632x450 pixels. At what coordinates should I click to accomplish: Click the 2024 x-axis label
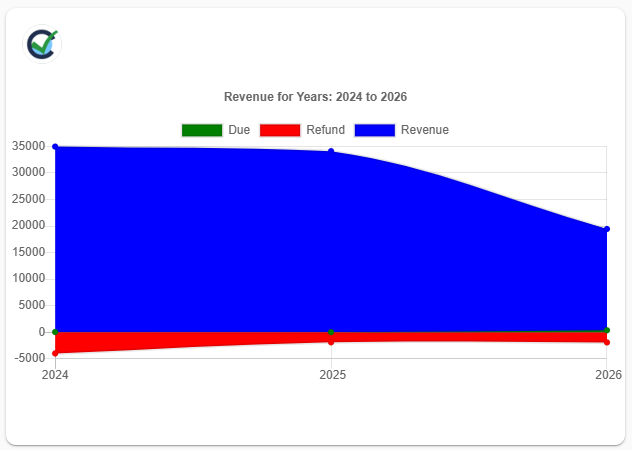(55, 375)
